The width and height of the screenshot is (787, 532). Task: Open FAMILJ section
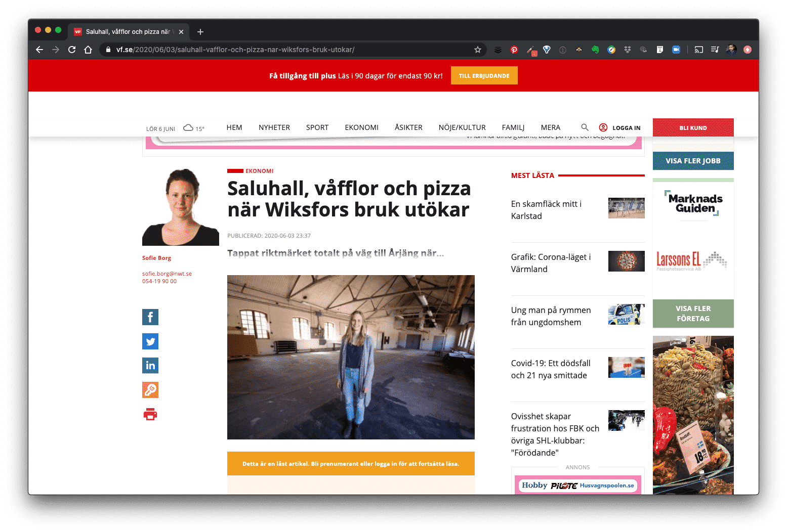(513, 127)
